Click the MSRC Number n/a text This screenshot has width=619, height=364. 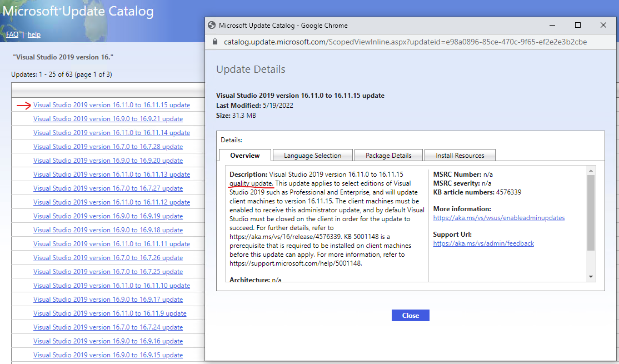(463, 174)
